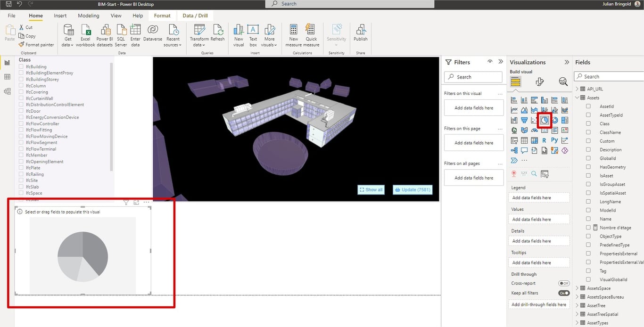Check the IfcDoor class checkbox
The image size is (644, 327).
pyautogui.click(x=21, y=111)
